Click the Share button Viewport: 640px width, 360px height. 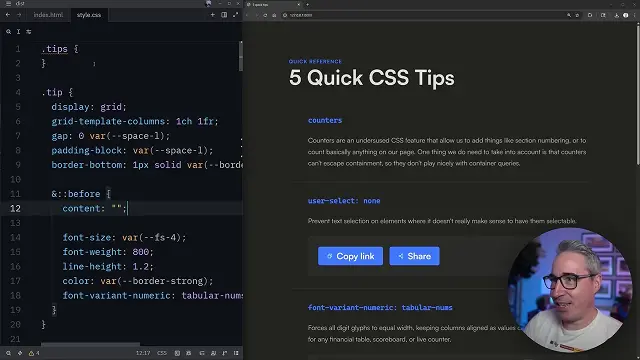[414, 256]
